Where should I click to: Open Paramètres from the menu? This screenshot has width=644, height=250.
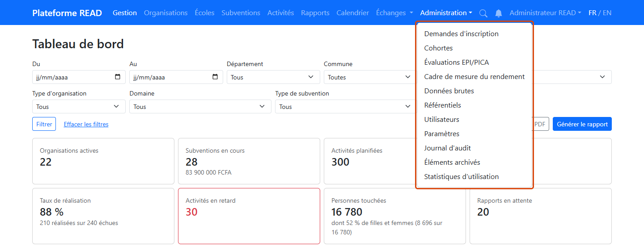474,133
